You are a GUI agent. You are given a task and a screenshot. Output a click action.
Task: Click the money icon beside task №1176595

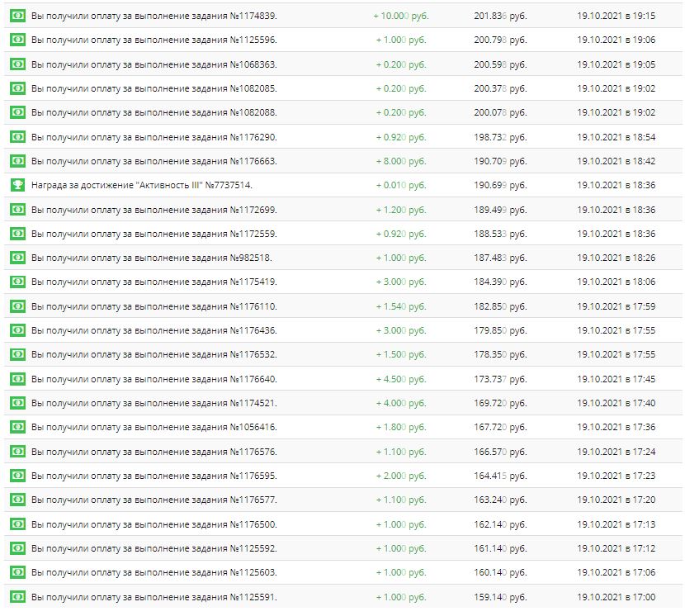(18, 476)
